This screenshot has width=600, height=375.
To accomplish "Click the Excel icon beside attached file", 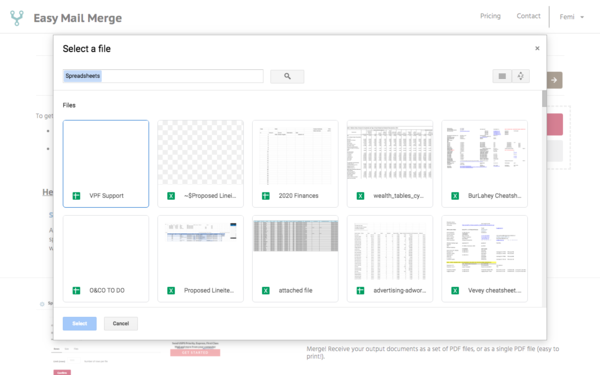I will [x=266, y=291].
